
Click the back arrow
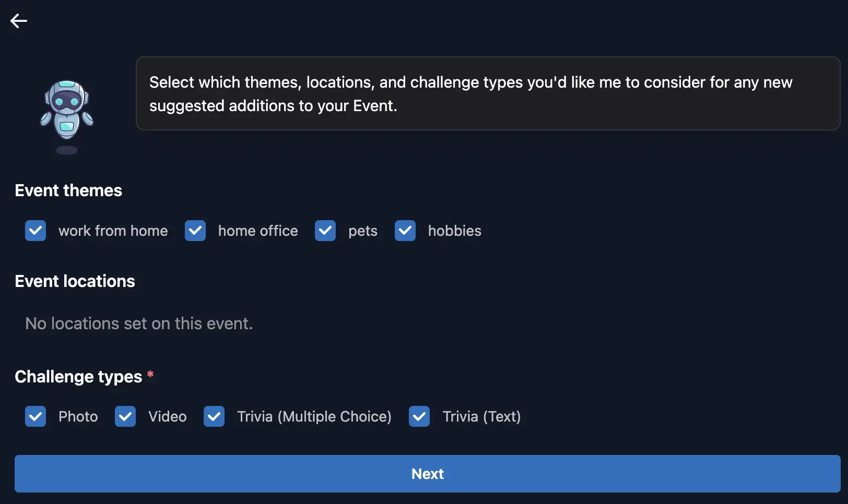19,21
